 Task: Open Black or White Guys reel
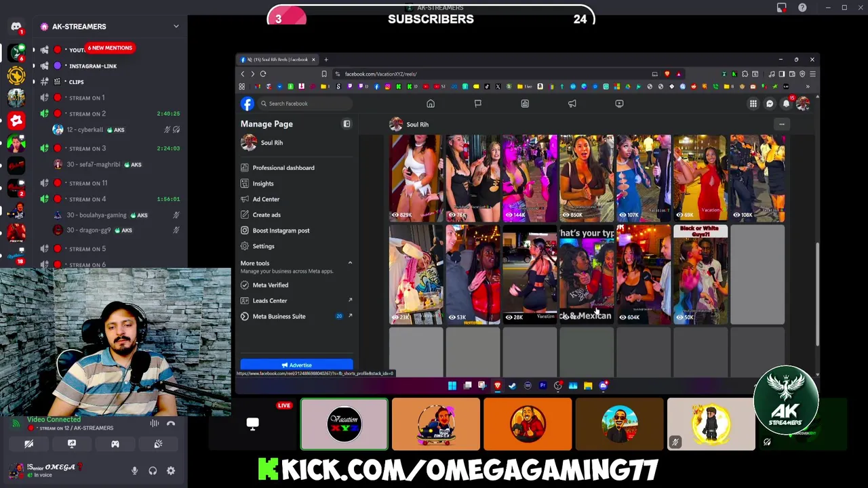pyautogui.click(x=701, y=274)
